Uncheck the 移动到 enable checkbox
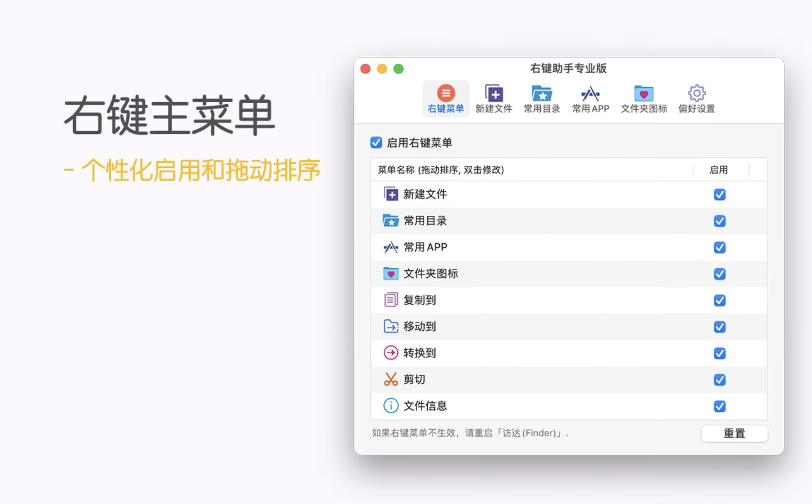 pyautogui.click(x=719, y=327)
